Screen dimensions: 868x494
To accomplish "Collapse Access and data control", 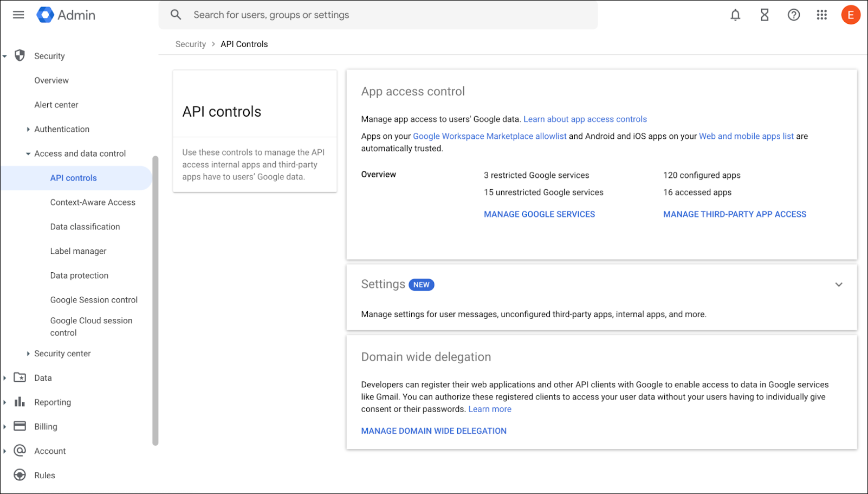I will coord(28,153).
